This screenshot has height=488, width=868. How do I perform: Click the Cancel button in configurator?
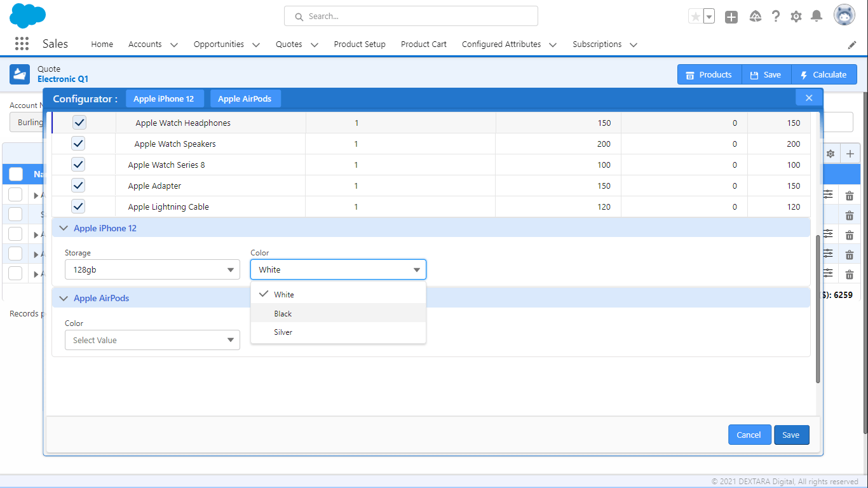[749, 435]
